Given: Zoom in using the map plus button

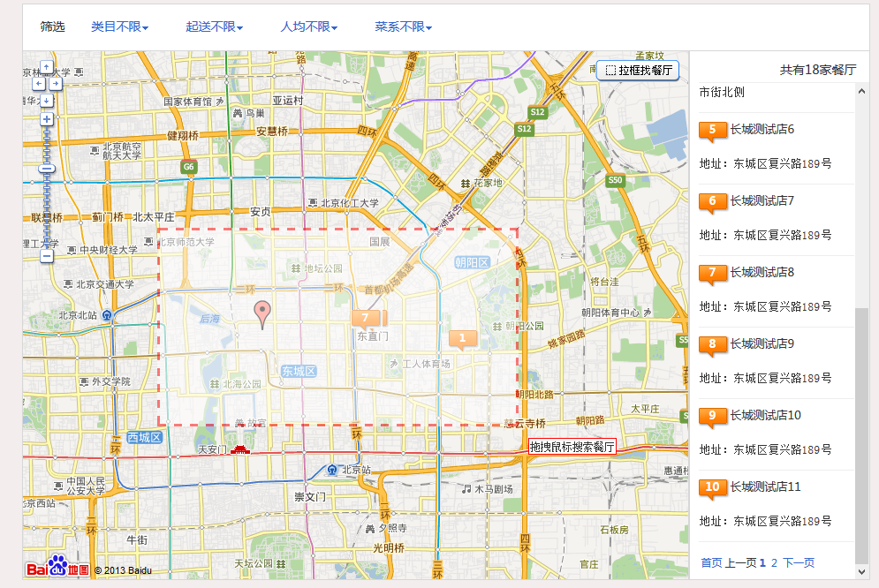Looking at the screenshot, I should pyautogui.click(x=47, y=119).
